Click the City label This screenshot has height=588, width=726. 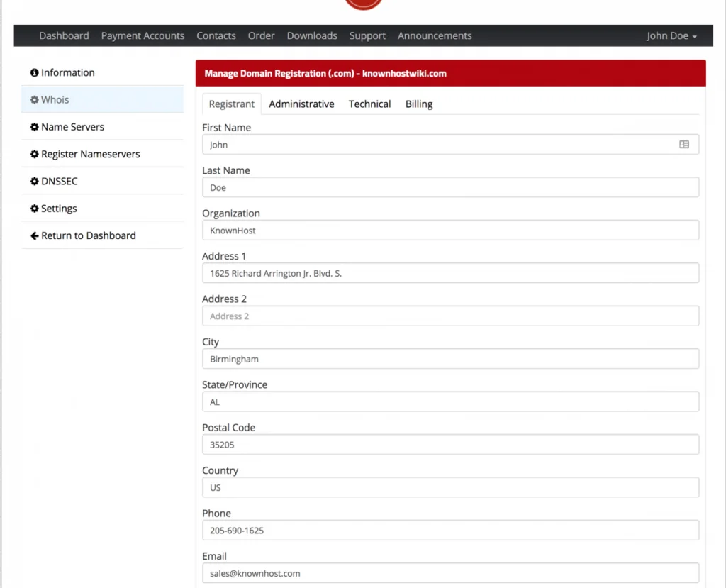pyautogui.click(x=211, y=342)
